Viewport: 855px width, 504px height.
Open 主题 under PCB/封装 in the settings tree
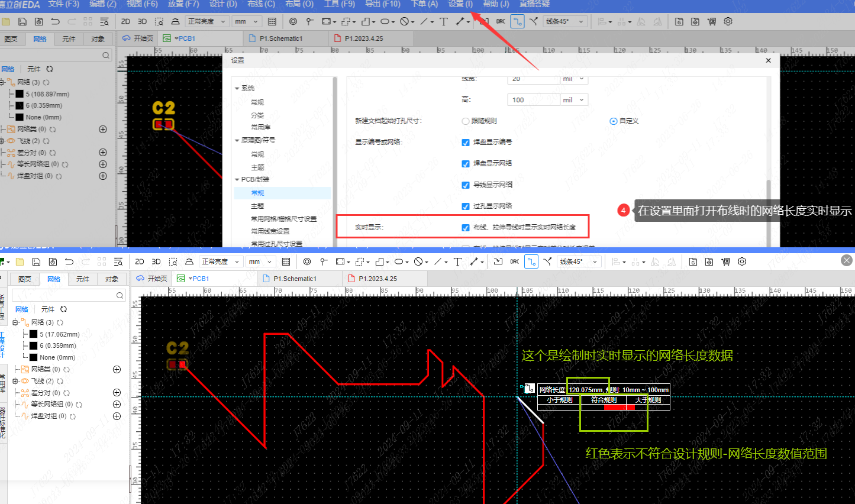257,206
